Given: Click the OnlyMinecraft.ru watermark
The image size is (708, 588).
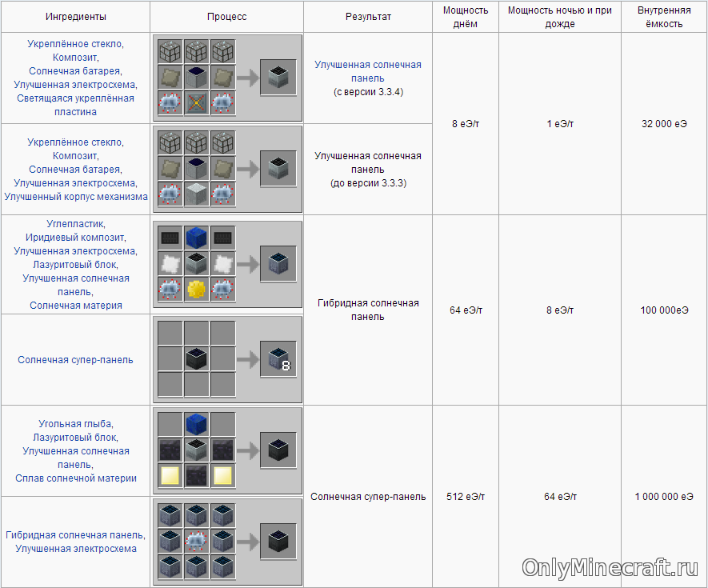Looking at the screenshot, I should (x=610, y=567).
